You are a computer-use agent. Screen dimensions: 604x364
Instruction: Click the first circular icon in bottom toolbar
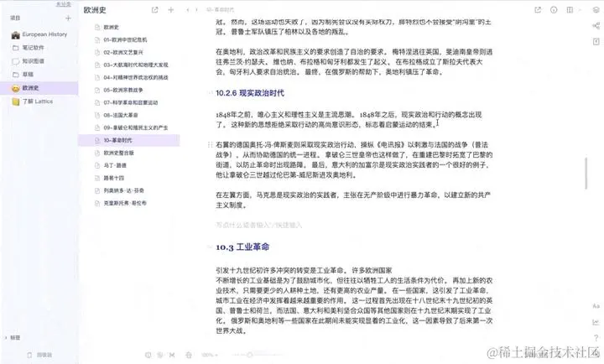pyautogui.click(x=148, y=355)
